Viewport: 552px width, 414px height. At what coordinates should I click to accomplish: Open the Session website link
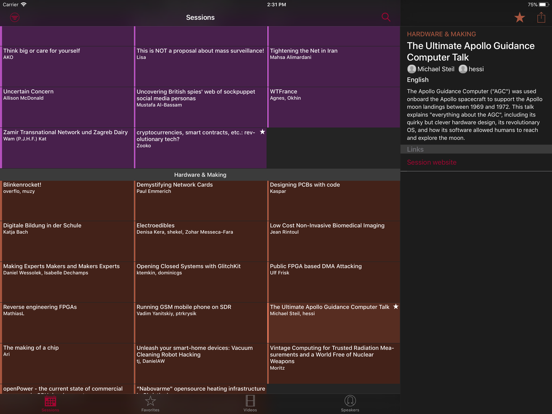[432, 162]
